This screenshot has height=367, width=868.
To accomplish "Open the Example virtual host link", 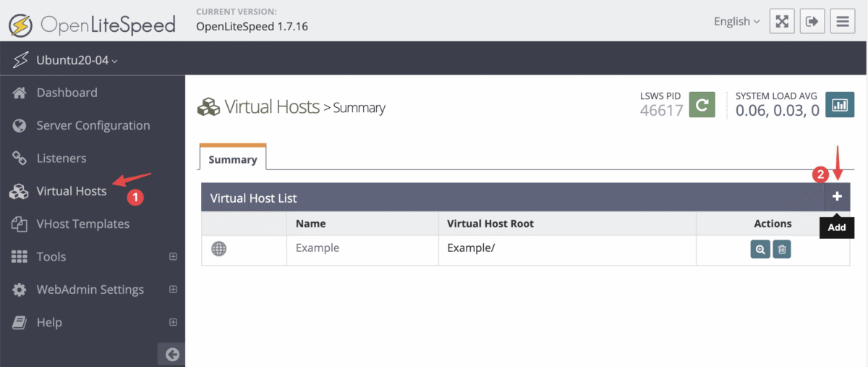I will [x=318, y=248].
